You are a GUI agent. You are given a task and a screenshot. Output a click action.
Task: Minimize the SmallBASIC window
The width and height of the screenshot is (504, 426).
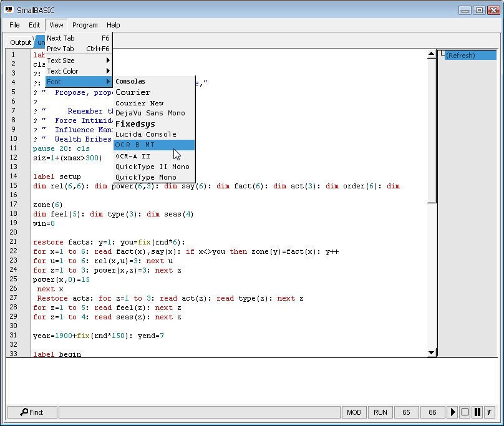[x=465, y=10]
